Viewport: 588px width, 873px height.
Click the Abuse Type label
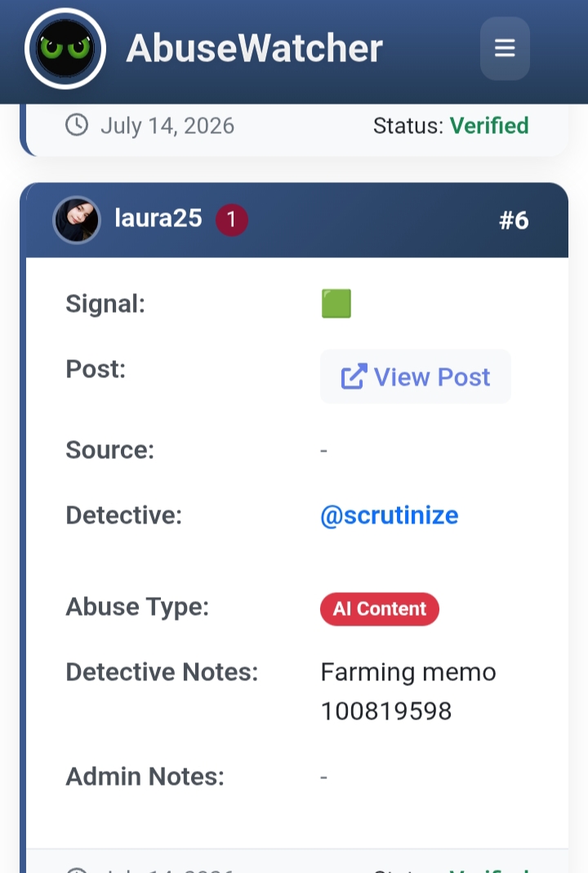tap(137, 607)
